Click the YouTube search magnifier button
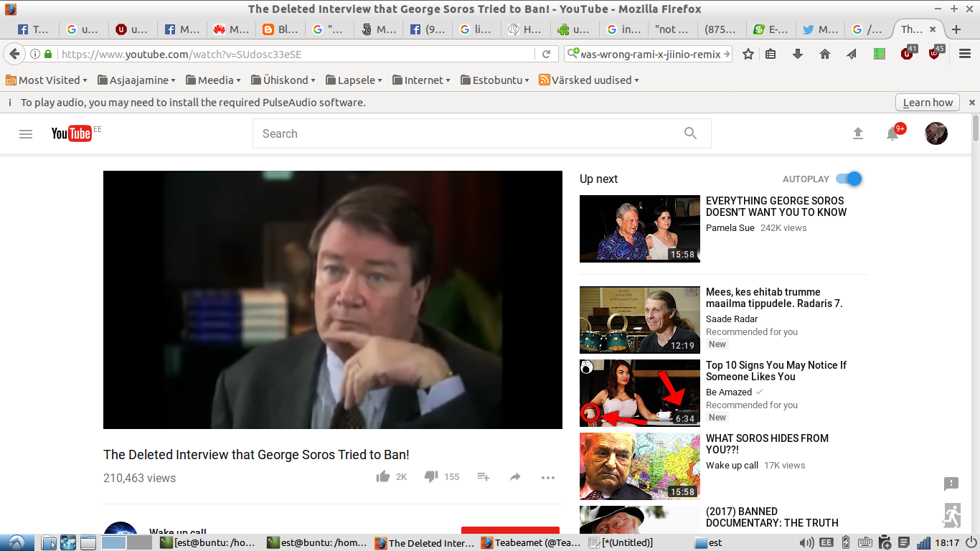Screen dimensions: 980x551 coord(690,133)
